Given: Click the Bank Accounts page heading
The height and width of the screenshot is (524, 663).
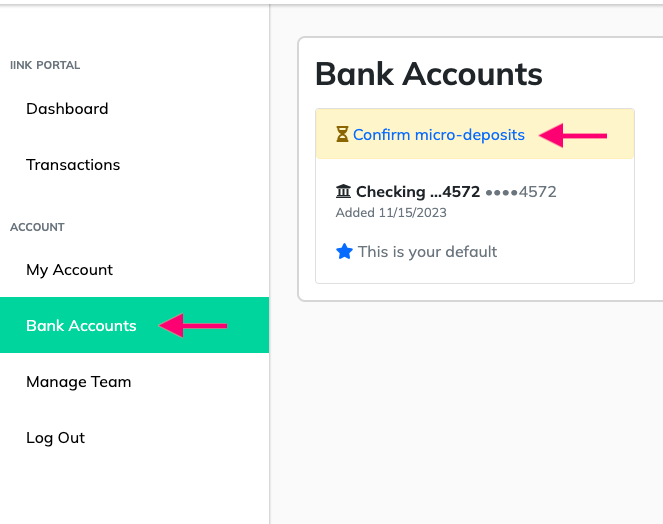Looking at the screenshot, I should (429, 74).
